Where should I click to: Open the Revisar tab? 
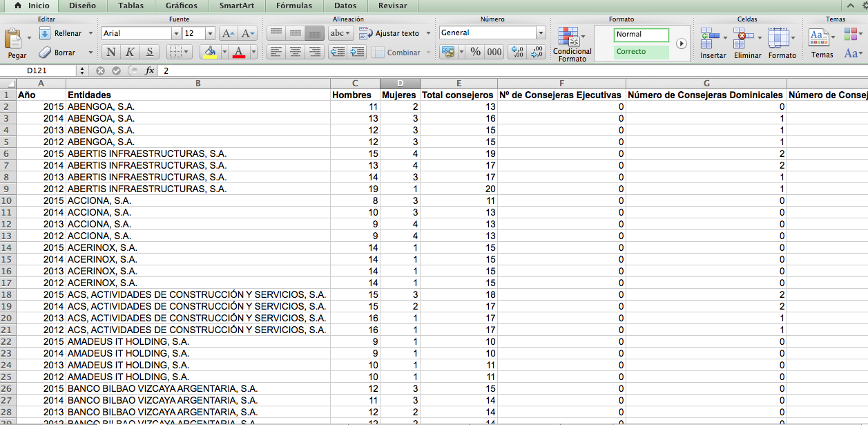(392, 6)
